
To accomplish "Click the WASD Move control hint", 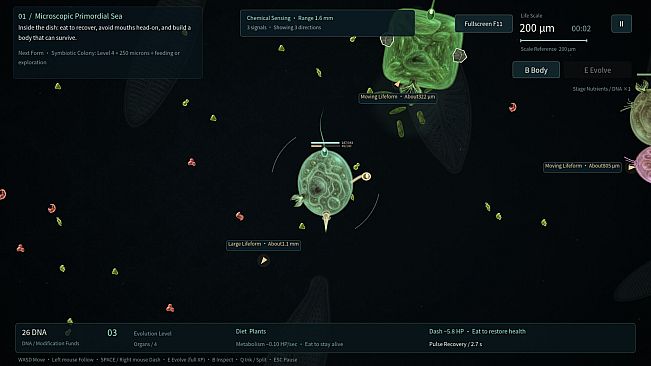I will click(31, 360).
